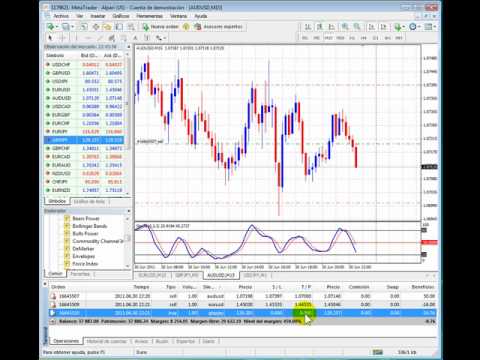Viewport: 480px width, 360px height.
Task: Open the USDJPY,H1 chart tab
Action: pyautogui.click(x=255, y=275)
